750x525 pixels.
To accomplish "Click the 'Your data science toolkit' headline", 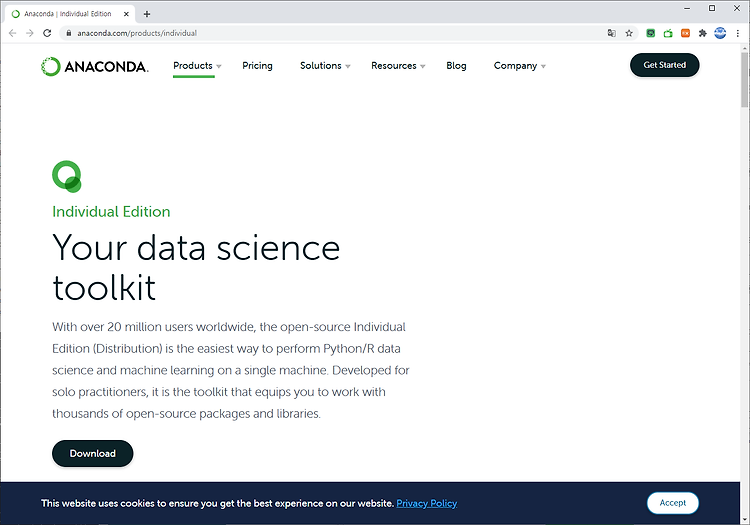I will coord(196,267).
